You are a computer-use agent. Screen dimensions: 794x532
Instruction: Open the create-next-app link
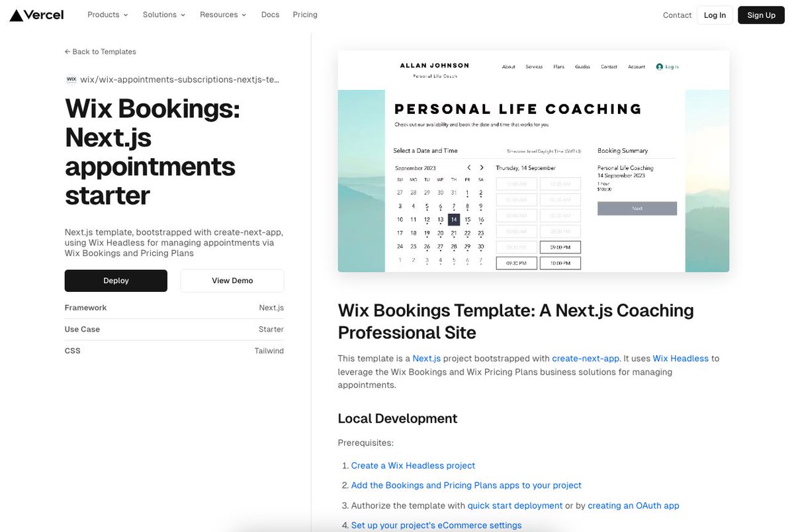586,359
